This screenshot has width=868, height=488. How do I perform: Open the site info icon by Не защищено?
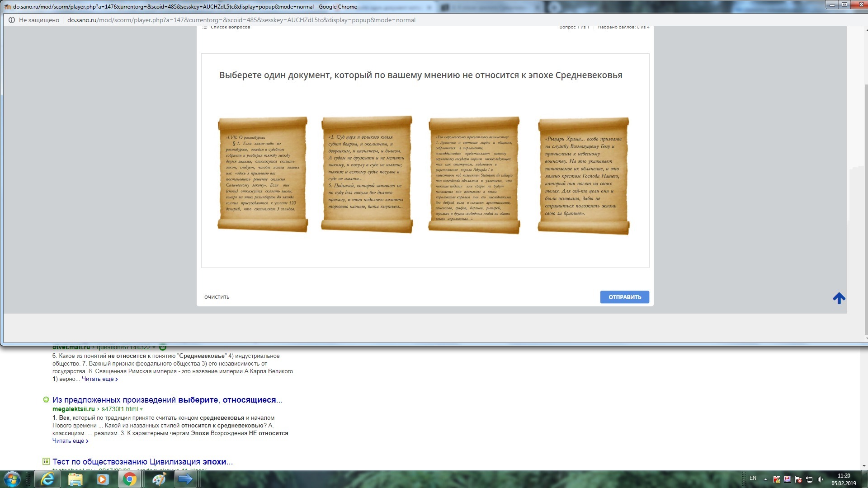(x=11, y=20)
